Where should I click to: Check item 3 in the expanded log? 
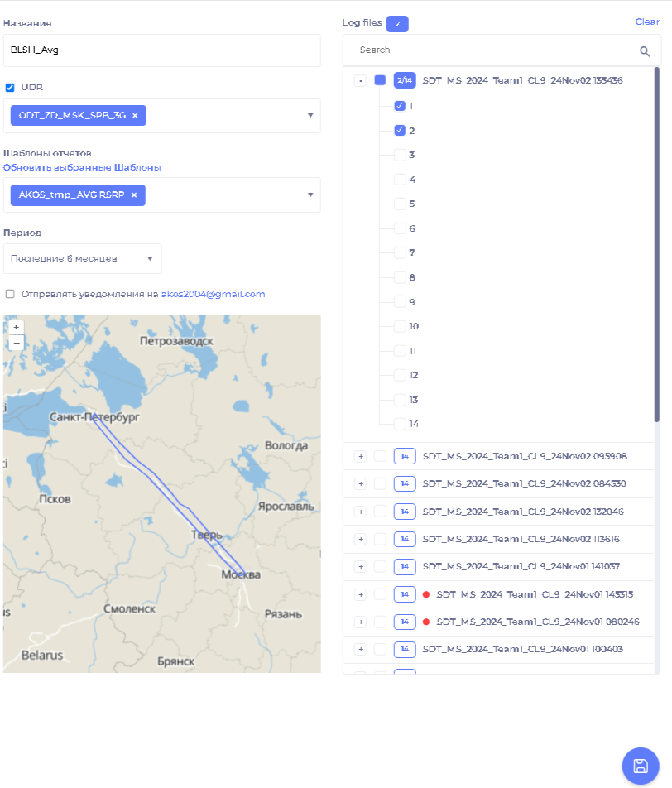pos(400,155)
